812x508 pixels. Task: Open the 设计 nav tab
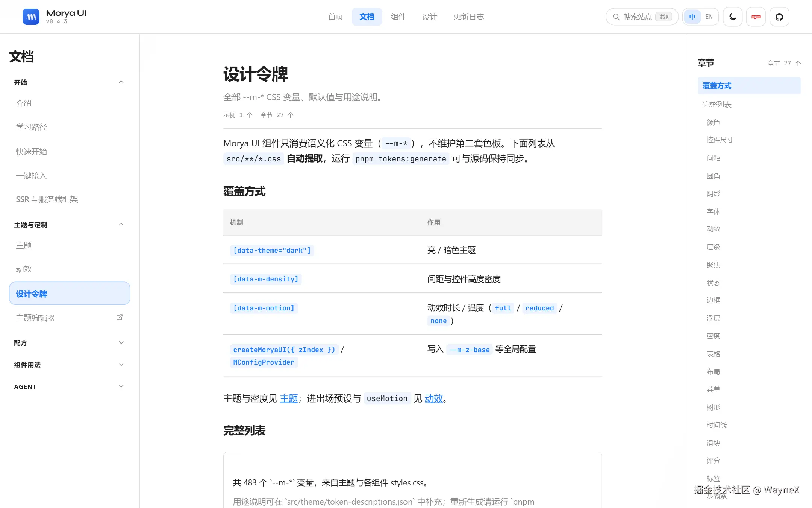pos(429,17)
